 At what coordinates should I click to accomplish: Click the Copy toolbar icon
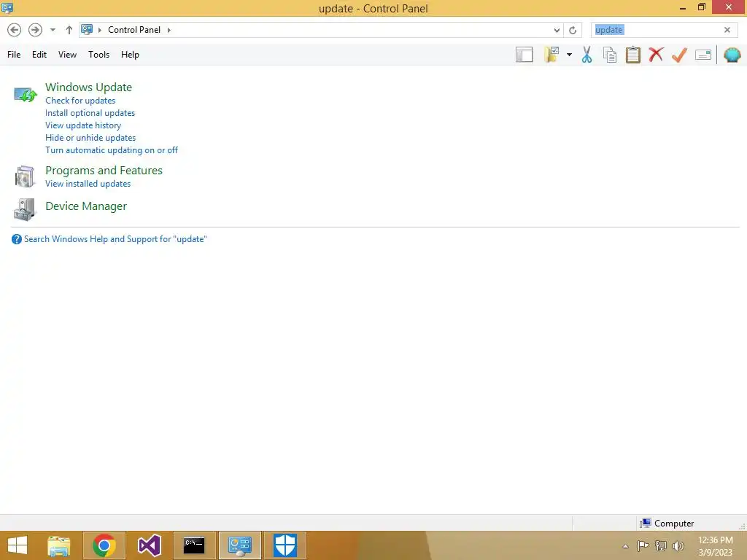[x=610, y=55]
